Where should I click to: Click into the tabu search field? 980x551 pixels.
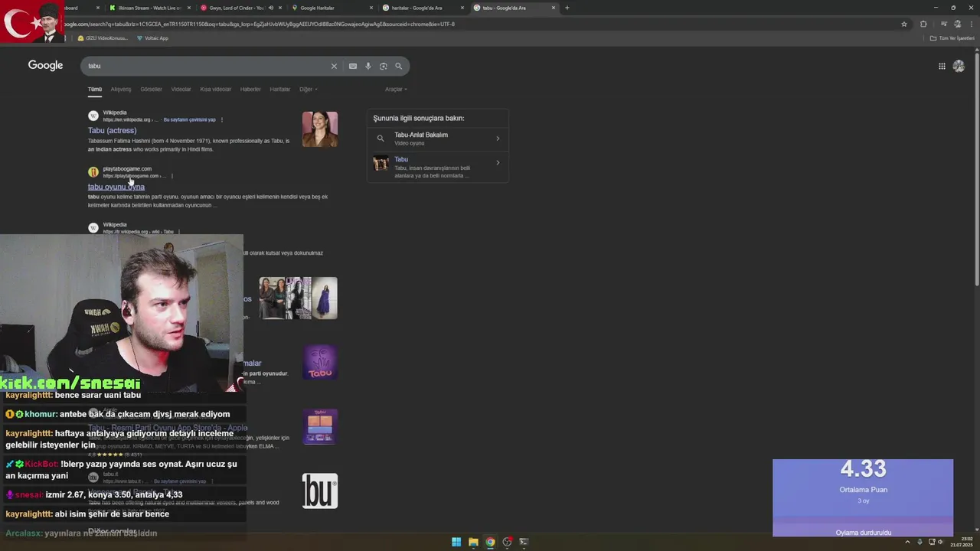pos(207,66)
